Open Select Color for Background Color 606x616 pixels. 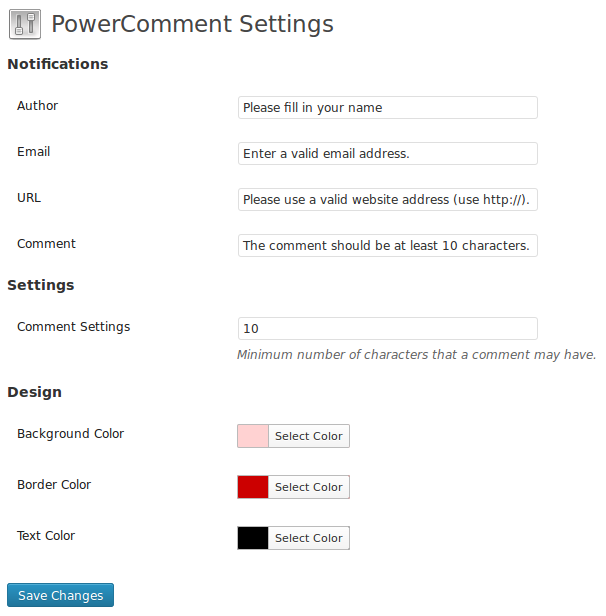tap(309, 436)
